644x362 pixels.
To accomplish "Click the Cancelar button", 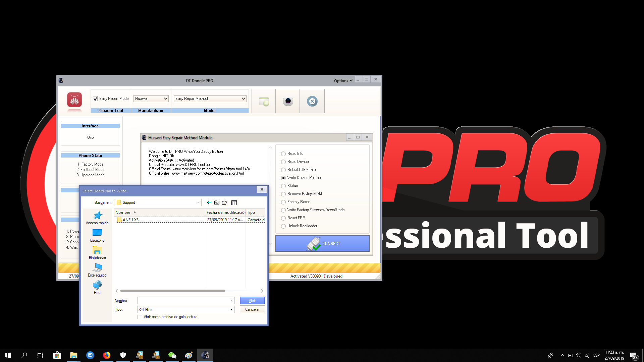I will click(252, 309).
